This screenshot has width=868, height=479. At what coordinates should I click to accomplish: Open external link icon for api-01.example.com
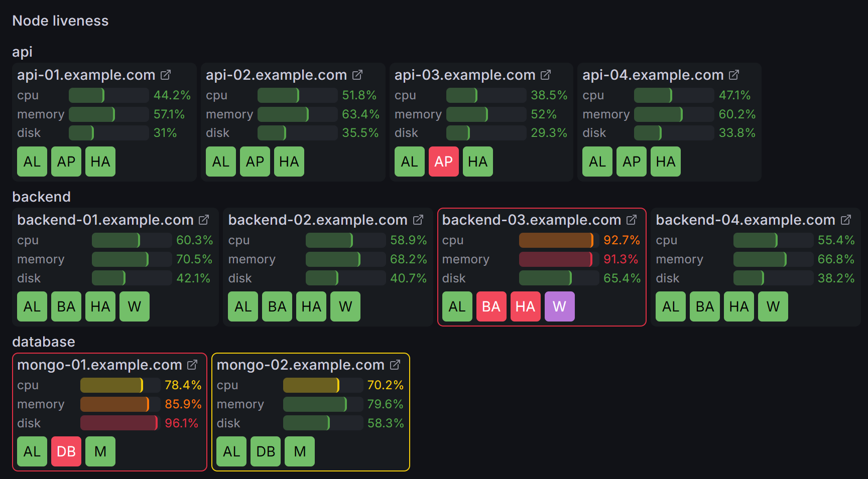click(166, 75)
